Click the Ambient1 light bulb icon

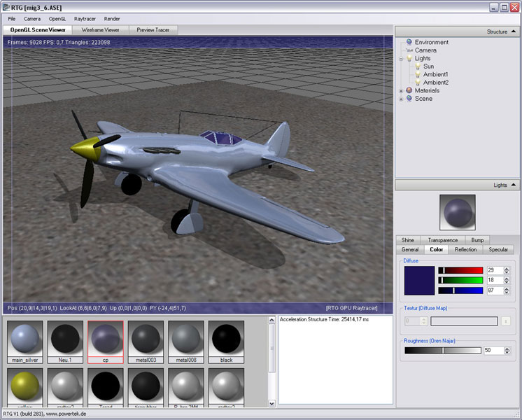(x=417, y=74)
